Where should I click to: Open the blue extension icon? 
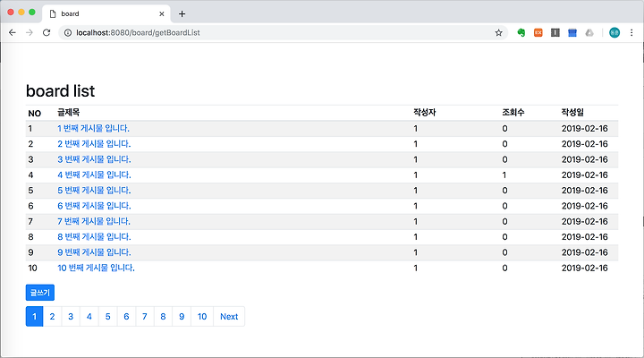click(x=572, y=32)
